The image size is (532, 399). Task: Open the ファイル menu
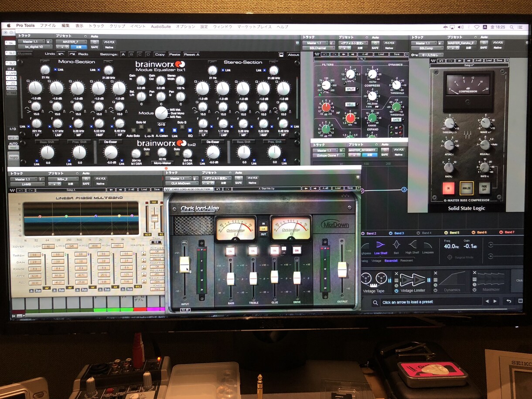[x=48, y=26]
